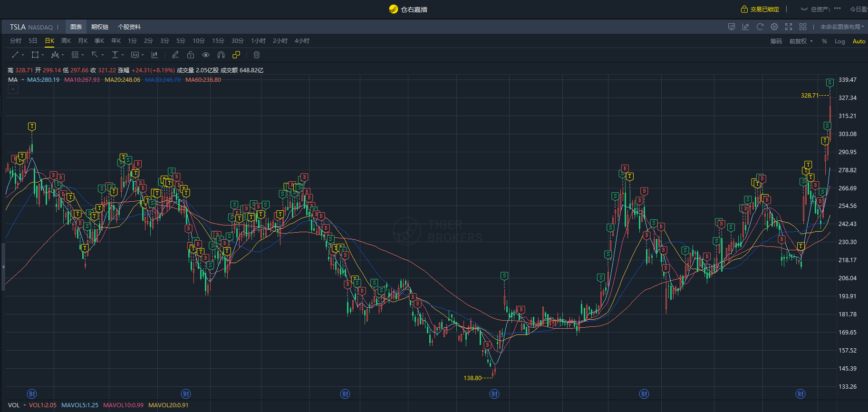Select the trend line drawing tool
The width and height of the screenshot is (868, 412).
coord(15,55)
